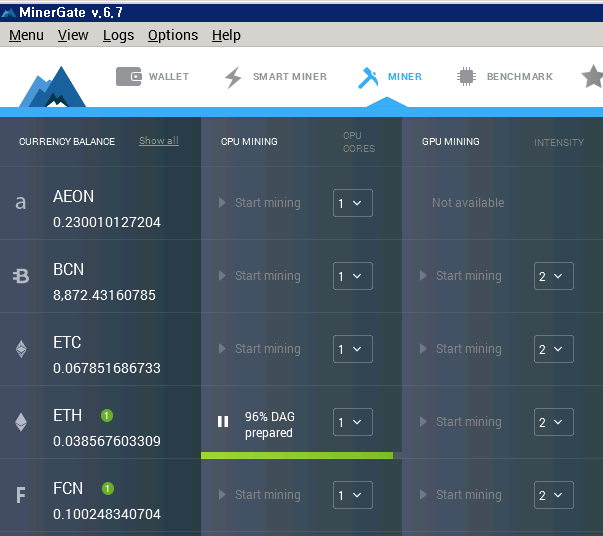
Task: Click the Miner pickaxe icon
Action: pyautogui.click(x=368, y=78)
